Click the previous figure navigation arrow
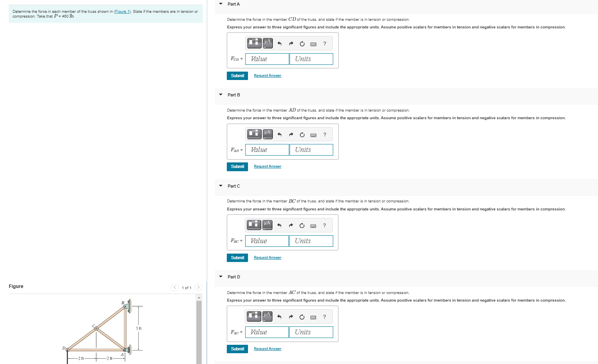The image size is (598, 364). [x=175, y=287]
